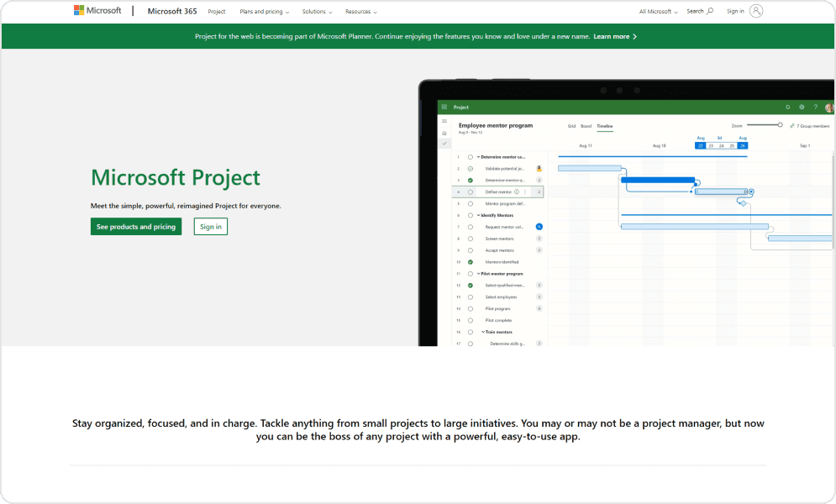Image resolution: width=836 pixels, height=504 pixels.
Task: Check off the Accept mentors task circle
Action: (471, 250)
